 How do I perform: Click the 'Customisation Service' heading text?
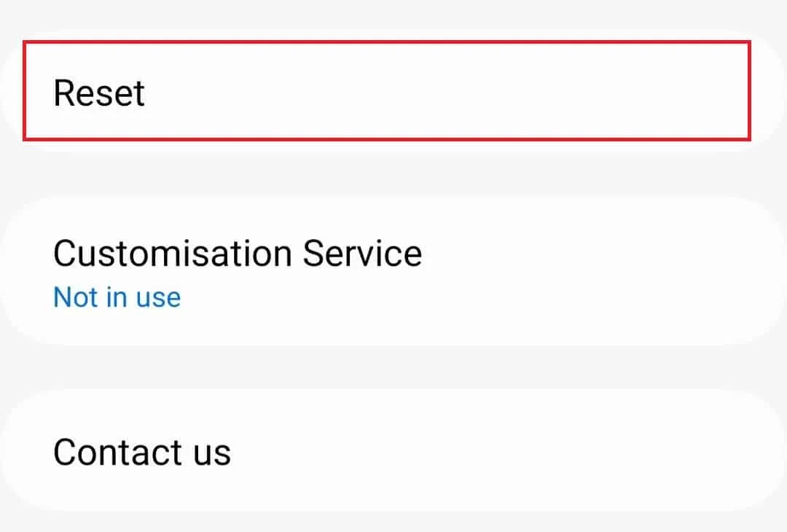point(238,254)
